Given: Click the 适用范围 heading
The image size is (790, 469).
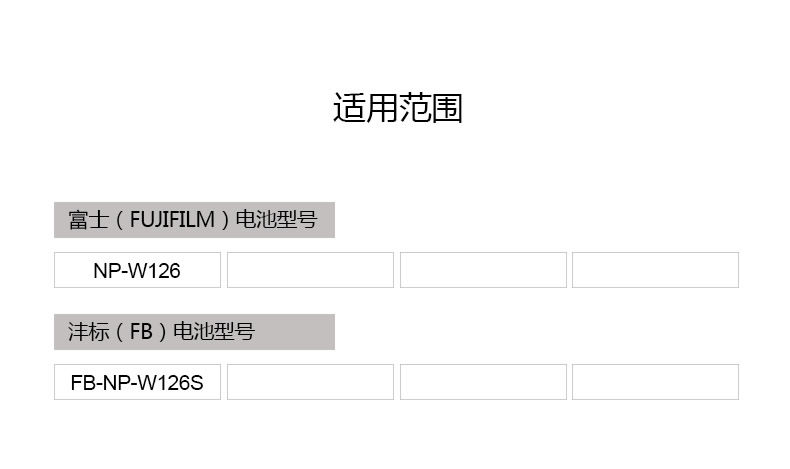Looking at the screenshot, I should [x=397, y=108].
